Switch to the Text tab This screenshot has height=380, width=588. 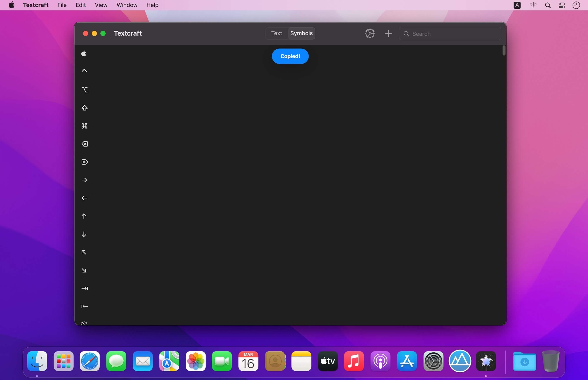(276, 33)
